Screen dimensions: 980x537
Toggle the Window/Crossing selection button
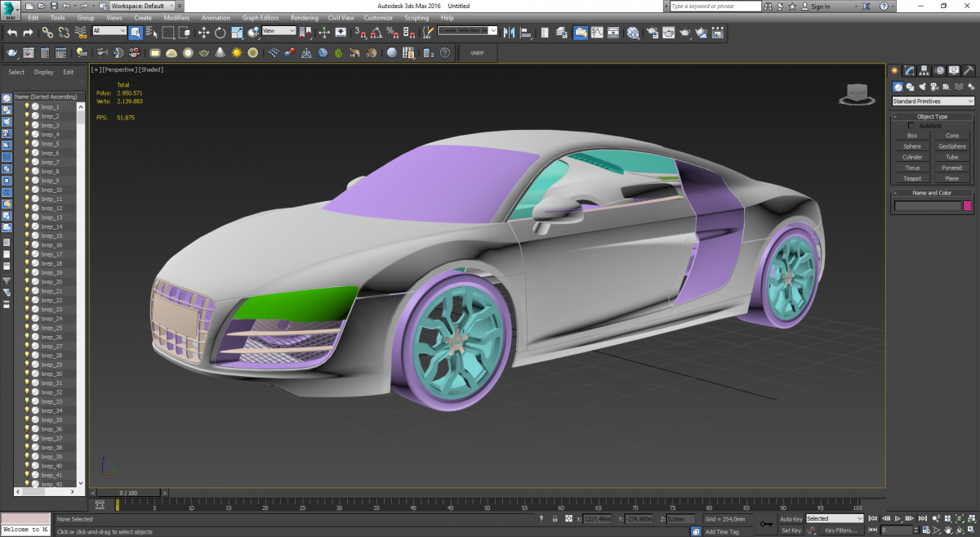(185, 33)
